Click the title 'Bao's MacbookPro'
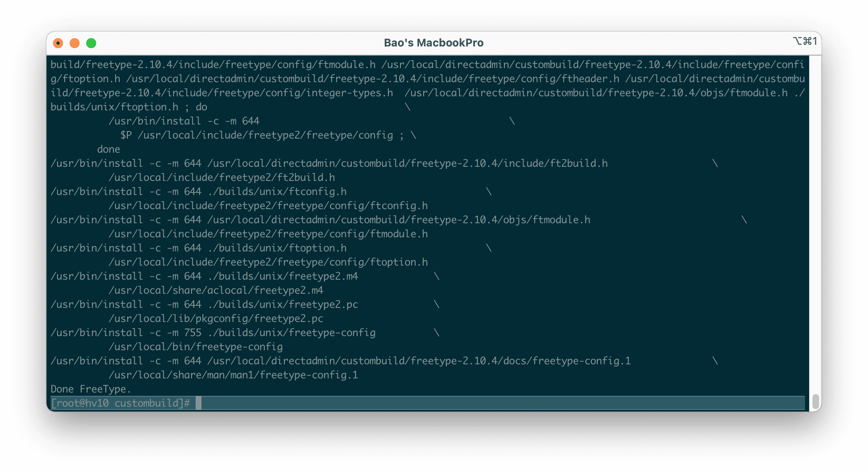The image size is (868, 473). click(433, 42)
